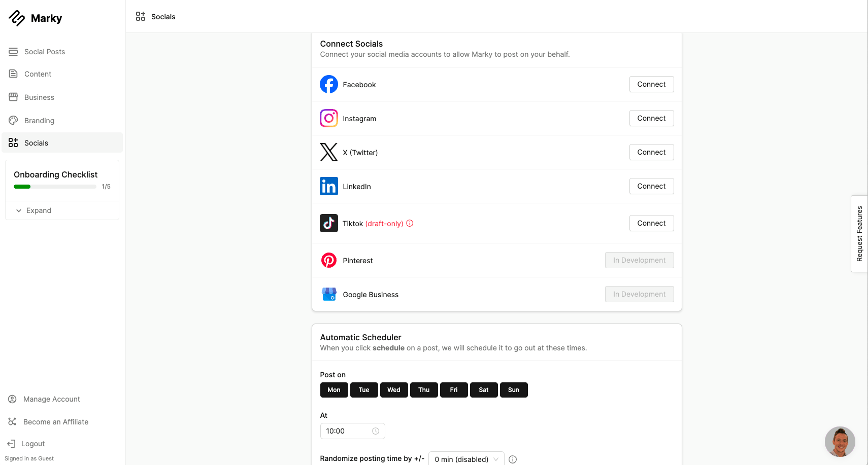Open the Branding sidebar item
Viewport: 868px width, 465px height.
pyautogui.click(x=39, y=121)
